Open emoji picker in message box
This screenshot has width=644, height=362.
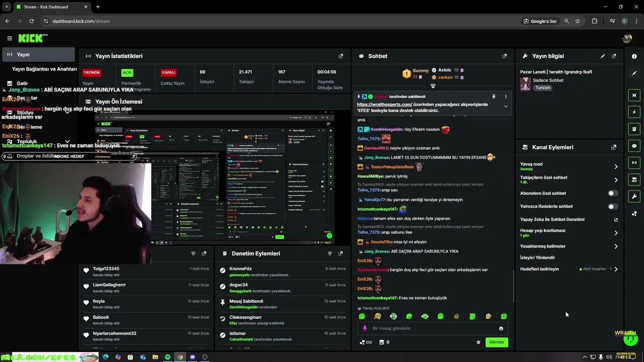click(501, 328)
